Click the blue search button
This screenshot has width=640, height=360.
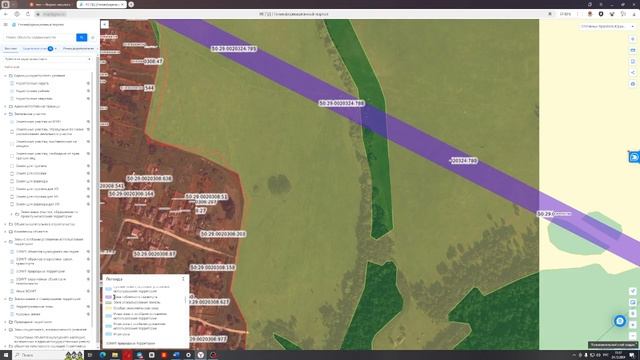click(x=82, y=37)
